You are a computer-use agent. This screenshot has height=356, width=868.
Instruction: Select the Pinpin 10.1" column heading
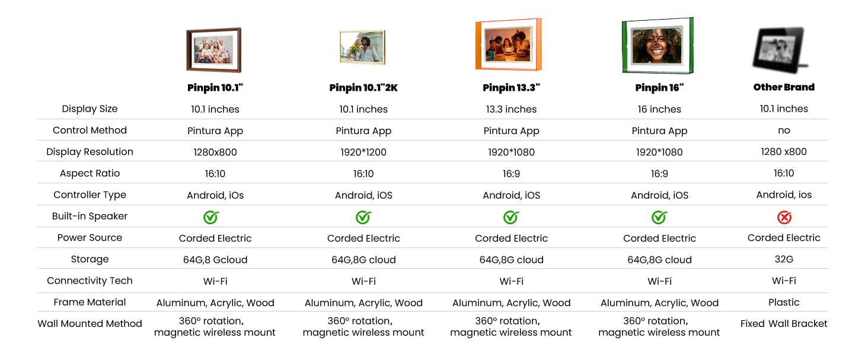tap(215, 88)
